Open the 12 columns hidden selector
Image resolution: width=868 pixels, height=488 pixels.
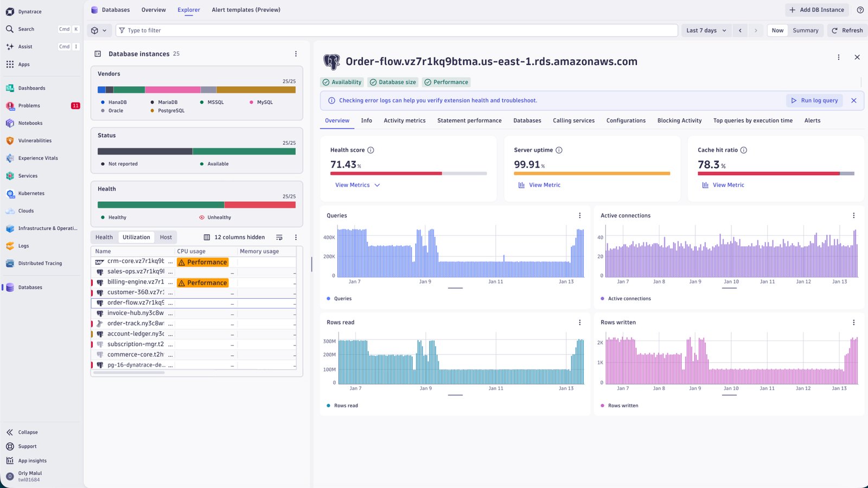pos(234,237)
